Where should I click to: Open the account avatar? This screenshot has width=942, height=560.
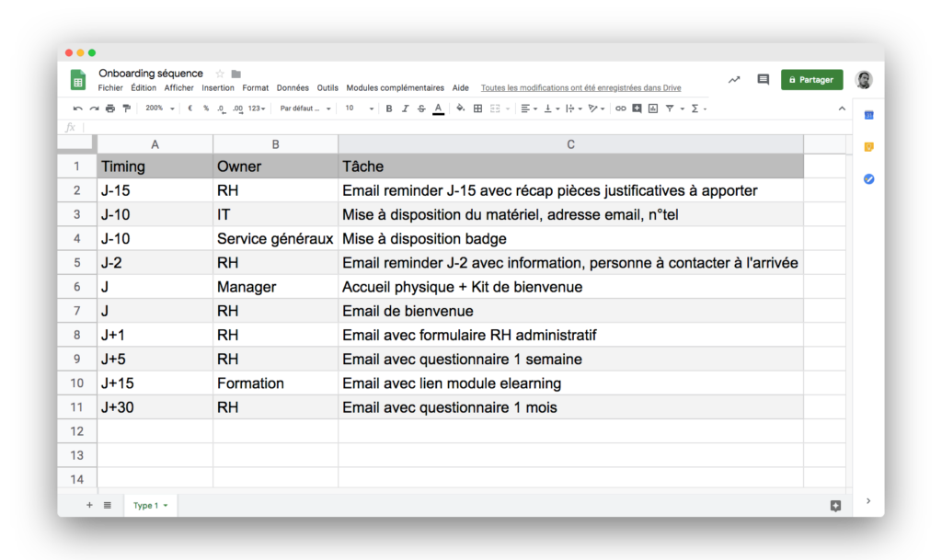coord(864,80)
